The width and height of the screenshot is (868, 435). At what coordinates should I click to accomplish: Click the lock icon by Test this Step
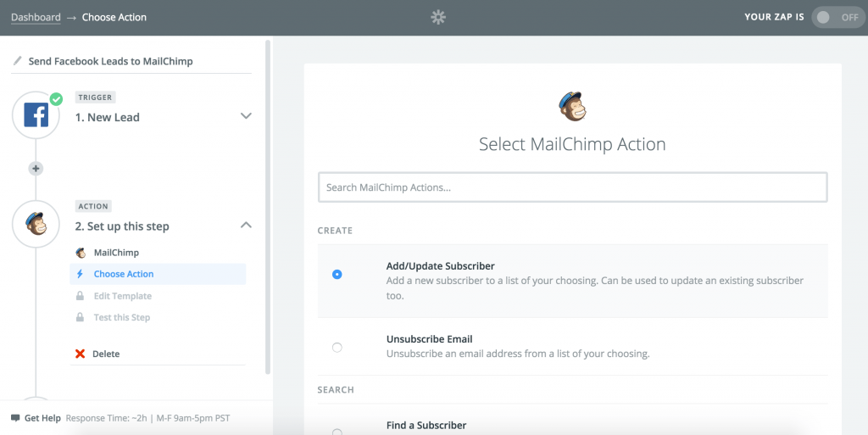81,317
